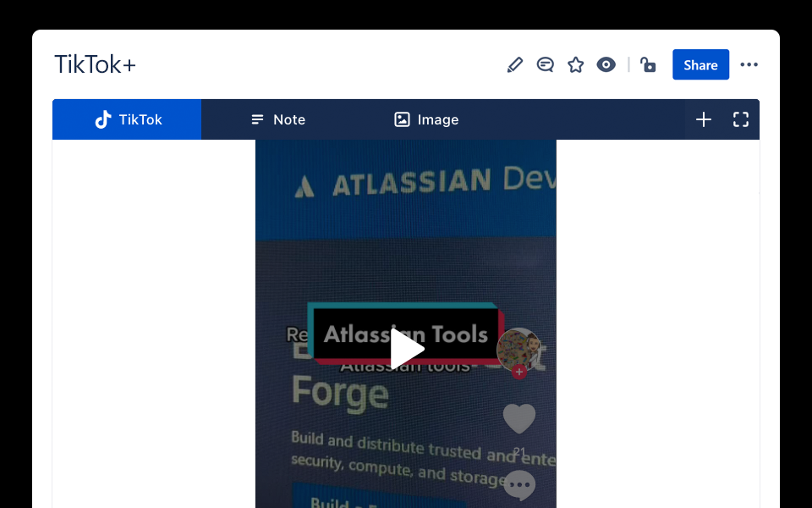Click the TikTok logo icon in the tab

[x=103, y=119]
